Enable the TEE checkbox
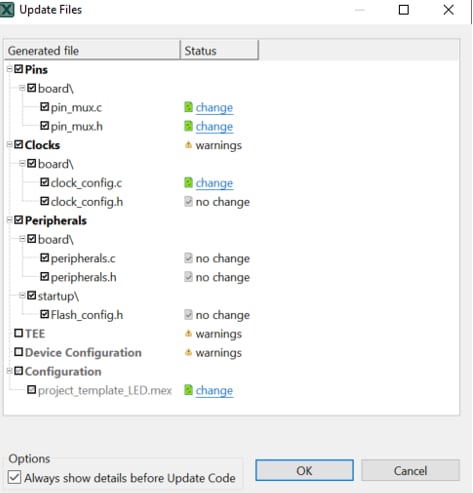 [x=19, y=333]
